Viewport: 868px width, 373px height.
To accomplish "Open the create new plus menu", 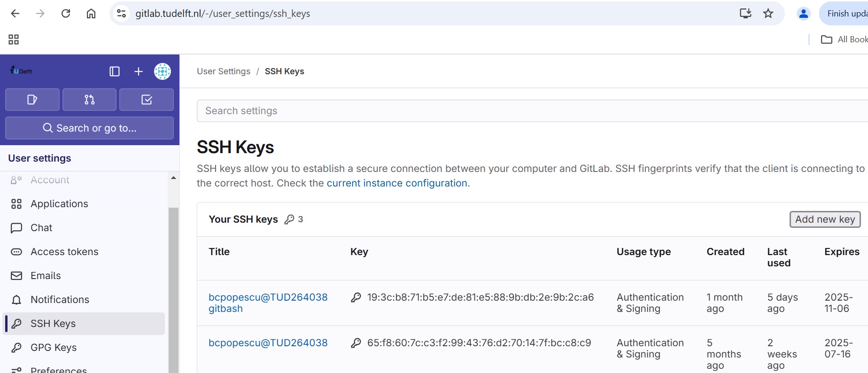I will (x=139, y=71).
